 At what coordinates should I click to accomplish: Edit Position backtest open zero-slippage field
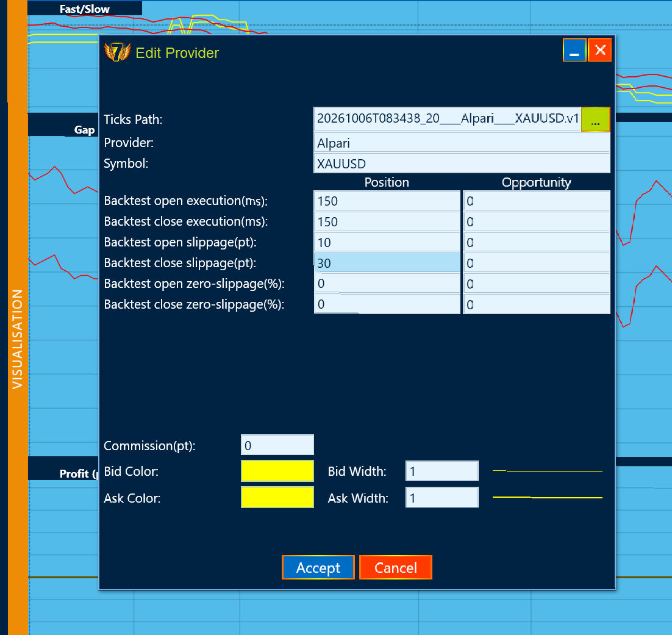387,284
